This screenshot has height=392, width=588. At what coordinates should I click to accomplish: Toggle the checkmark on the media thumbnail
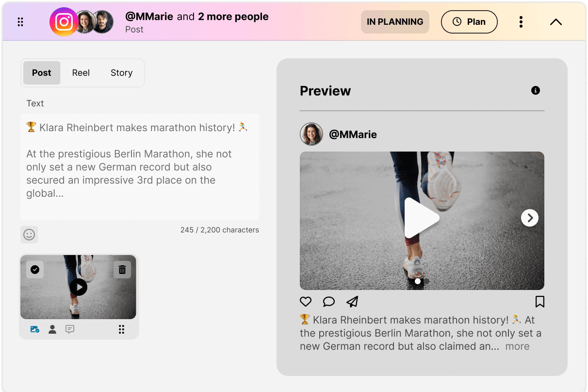tap(35, 270)
